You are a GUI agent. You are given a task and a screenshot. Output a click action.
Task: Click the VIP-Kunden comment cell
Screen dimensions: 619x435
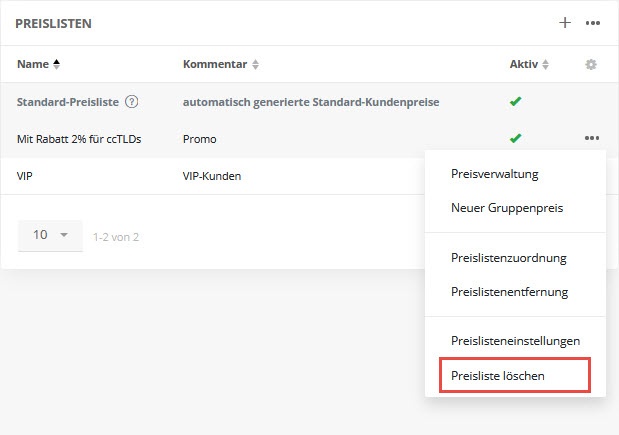click(x=212, y=176)
